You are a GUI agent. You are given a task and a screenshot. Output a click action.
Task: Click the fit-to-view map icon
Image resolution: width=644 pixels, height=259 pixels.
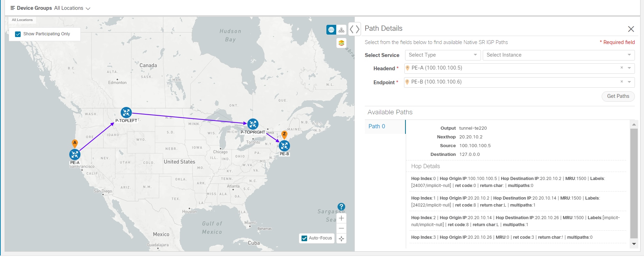coord(341,238)
